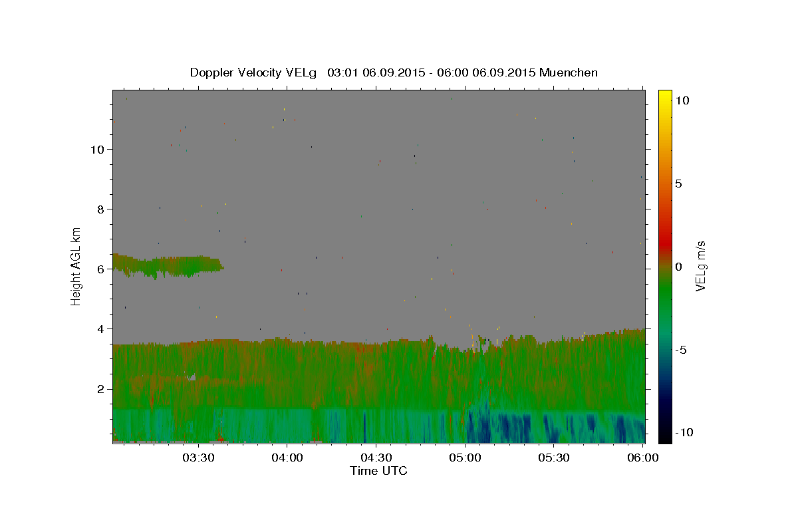Viewport: 798px width, 532px height.
Task: Click the '04:30' time tick label
Action: [x=376, y=458]
